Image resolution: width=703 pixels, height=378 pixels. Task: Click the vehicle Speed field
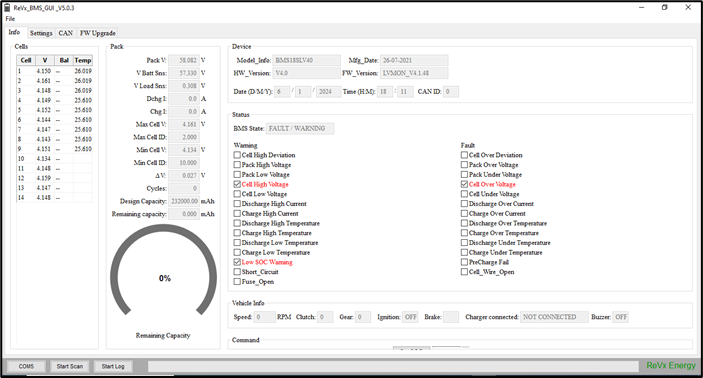pos(265,317)
